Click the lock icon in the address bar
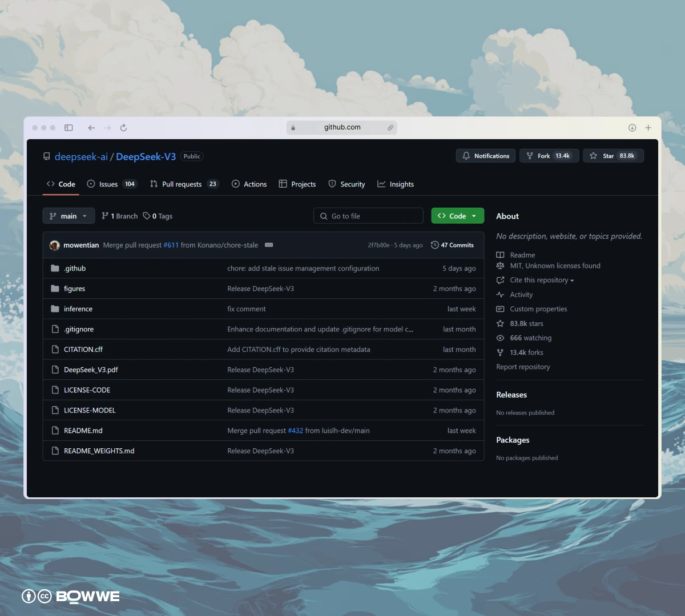 293,128
